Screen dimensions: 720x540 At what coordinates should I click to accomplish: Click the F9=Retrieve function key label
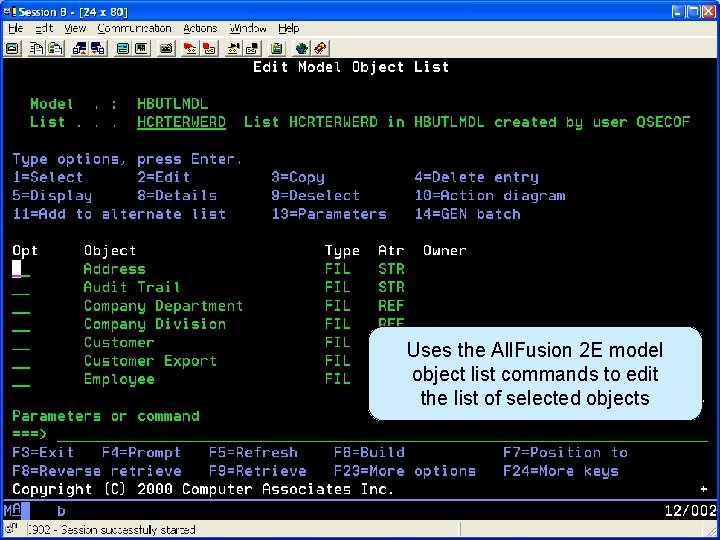(x=258, y=471)
